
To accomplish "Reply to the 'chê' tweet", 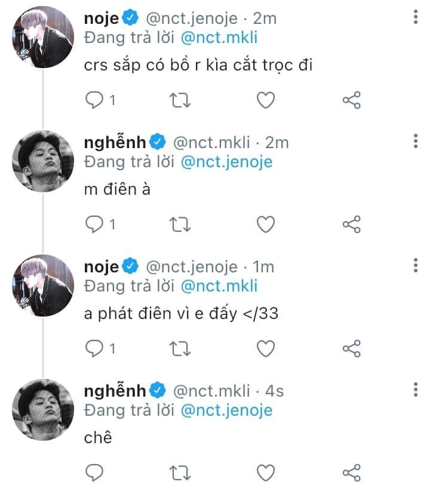I will [x=94, y=472].
